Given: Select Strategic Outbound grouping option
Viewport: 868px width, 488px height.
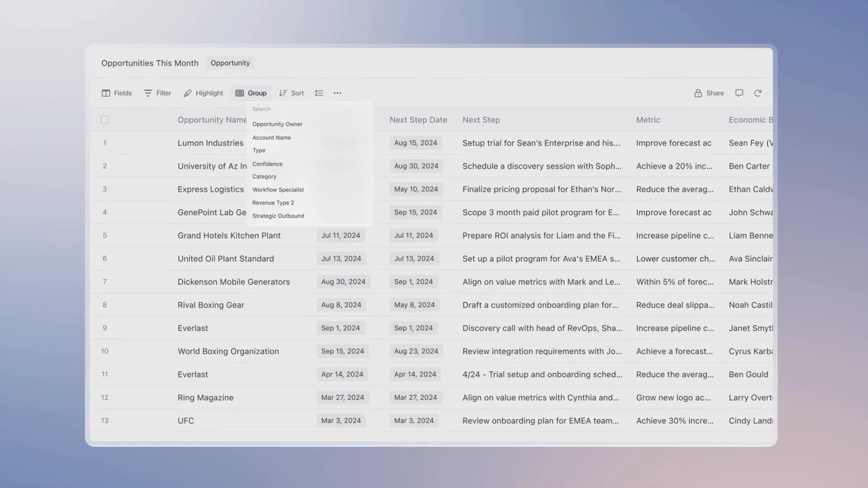Looking at the screenshot, I should tap(278, 216).
